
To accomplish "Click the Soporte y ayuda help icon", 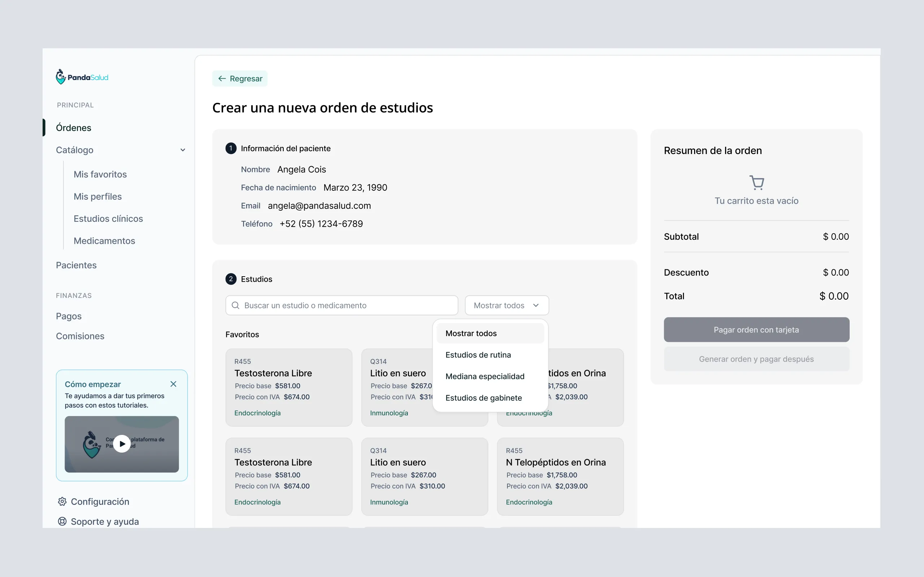I will coord(62,521).
